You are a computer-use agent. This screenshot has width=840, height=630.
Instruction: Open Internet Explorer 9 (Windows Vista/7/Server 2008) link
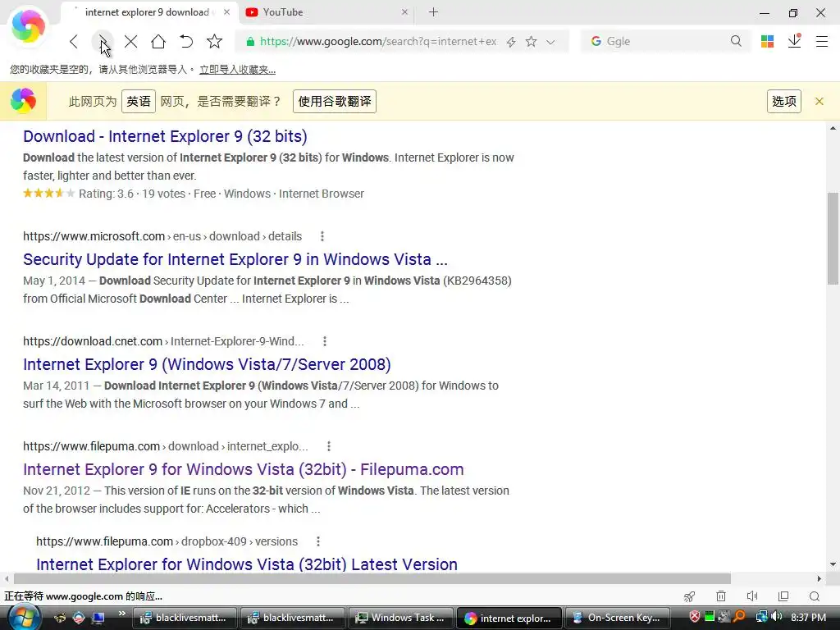click(207, 364)
